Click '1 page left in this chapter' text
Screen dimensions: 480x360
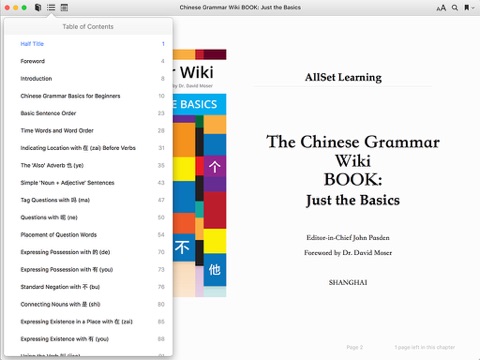425,347
